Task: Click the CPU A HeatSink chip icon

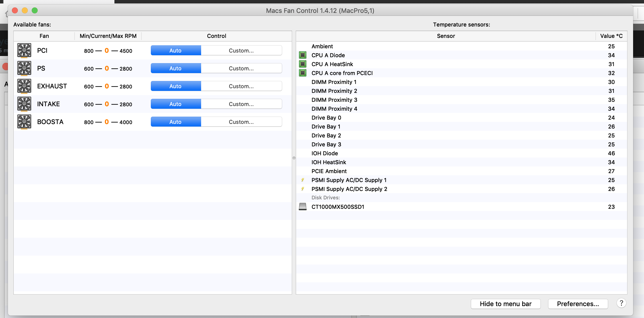Action: tap(302, 64)
